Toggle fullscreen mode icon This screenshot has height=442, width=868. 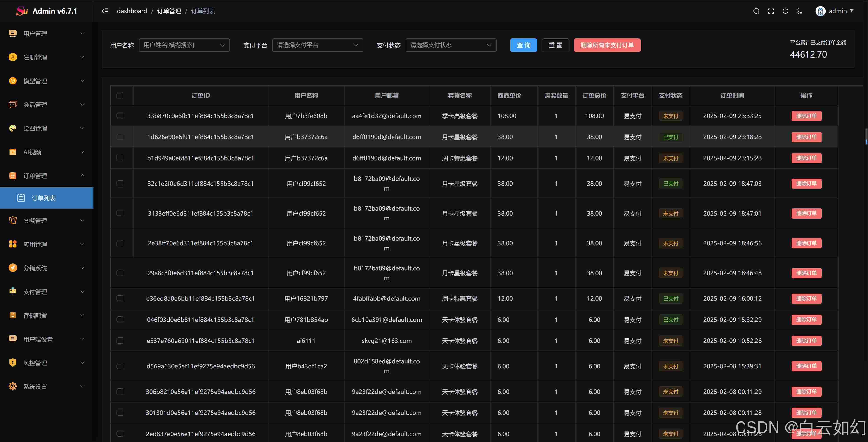(771, 11)
